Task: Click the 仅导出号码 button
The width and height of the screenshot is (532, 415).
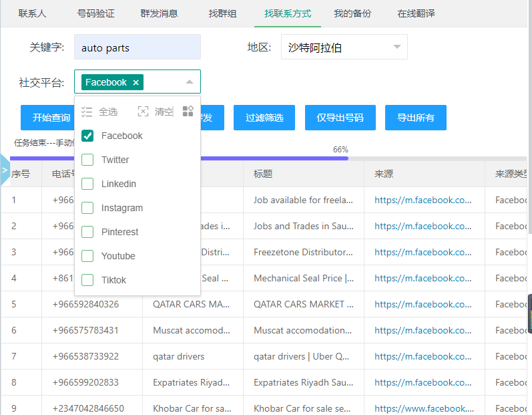Action: pyautogui.click(x=340, y=118)
